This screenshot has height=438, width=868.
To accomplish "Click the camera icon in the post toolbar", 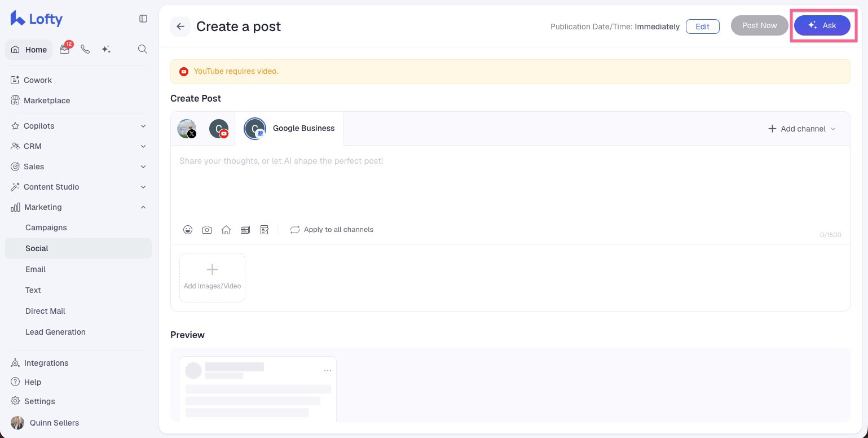I will click(207, 230).
